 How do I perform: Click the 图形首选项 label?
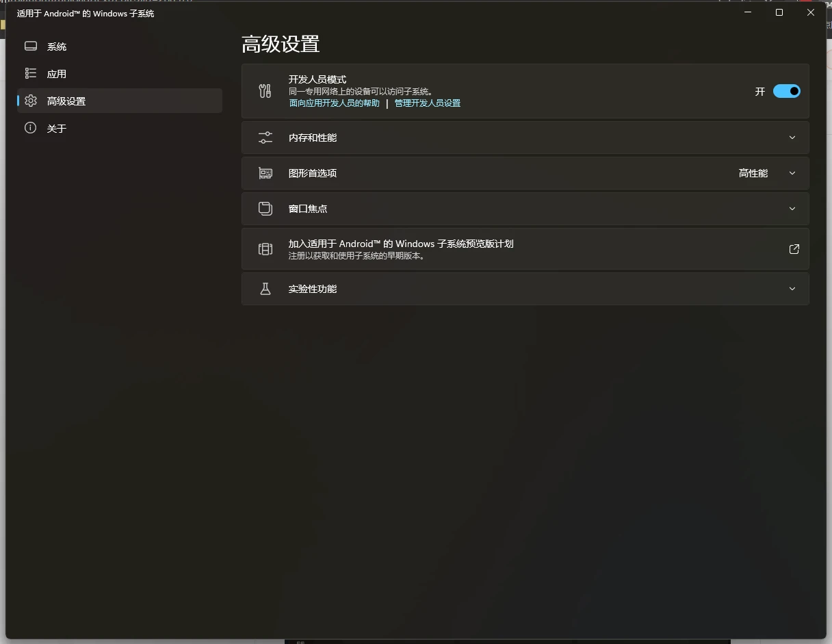(313, 173)
